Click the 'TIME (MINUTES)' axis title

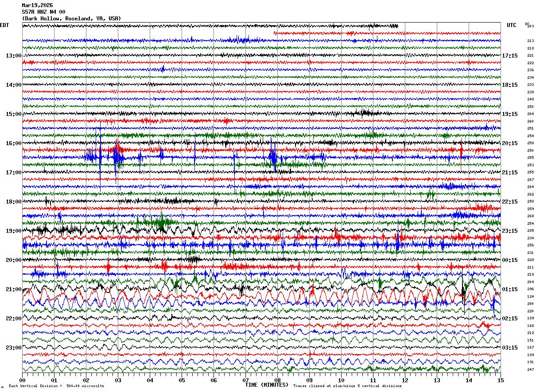click(x=267, y=385)
